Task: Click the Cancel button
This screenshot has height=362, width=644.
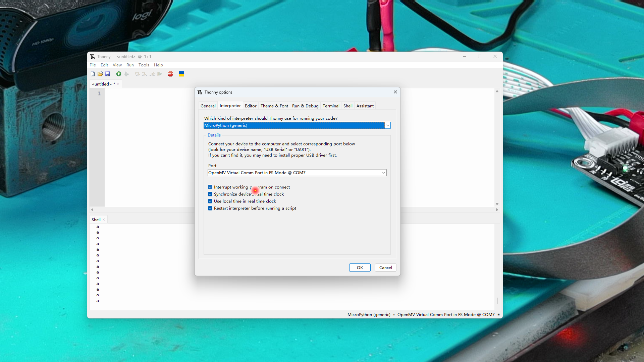Action: 385,267
